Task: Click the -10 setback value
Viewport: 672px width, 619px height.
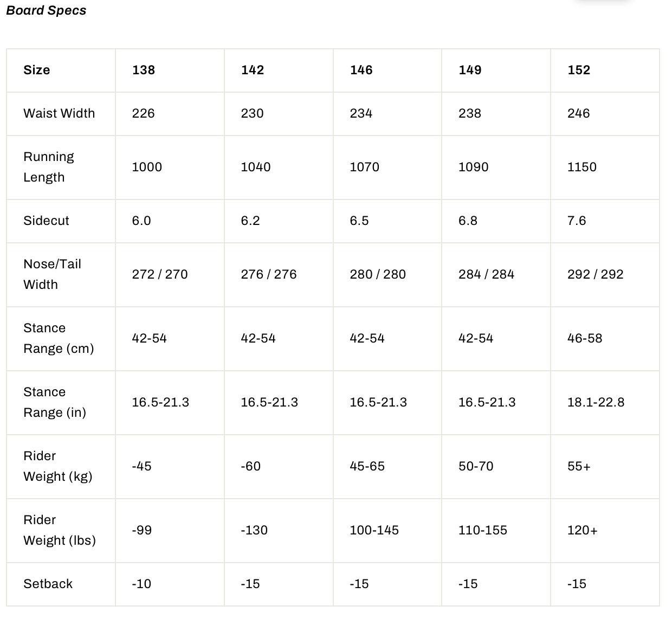Action: coord(141,584)
